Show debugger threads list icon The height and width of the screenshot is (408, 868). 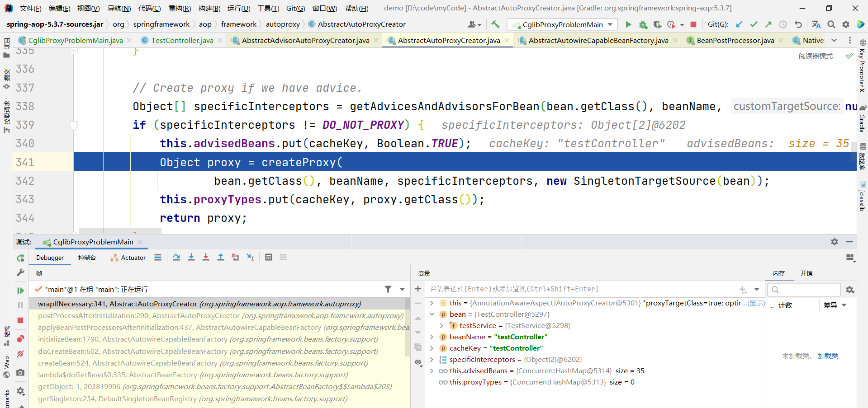click(x=158, y=257)
